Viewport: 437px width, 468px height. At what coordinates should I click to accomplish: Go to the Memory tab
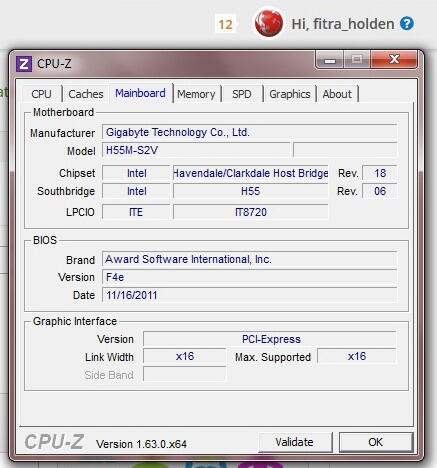[x=196, y=94]
